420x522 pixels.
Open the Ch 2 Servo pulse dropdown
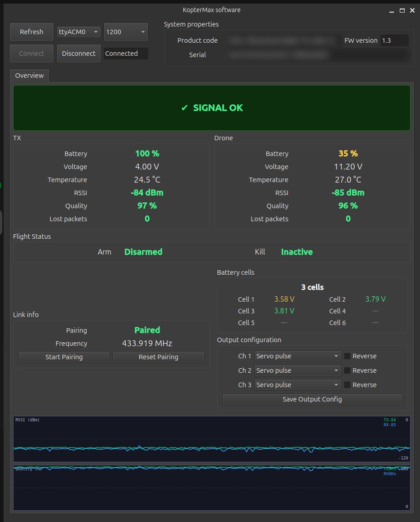point(298,370)
